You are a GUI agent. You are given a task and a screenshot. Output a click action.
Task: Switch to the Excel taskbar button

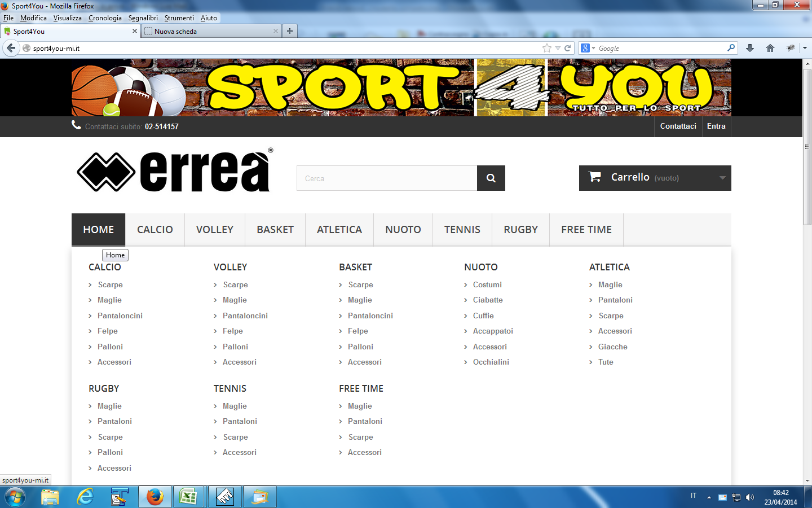pyautogui.click(x=189, y=497)
